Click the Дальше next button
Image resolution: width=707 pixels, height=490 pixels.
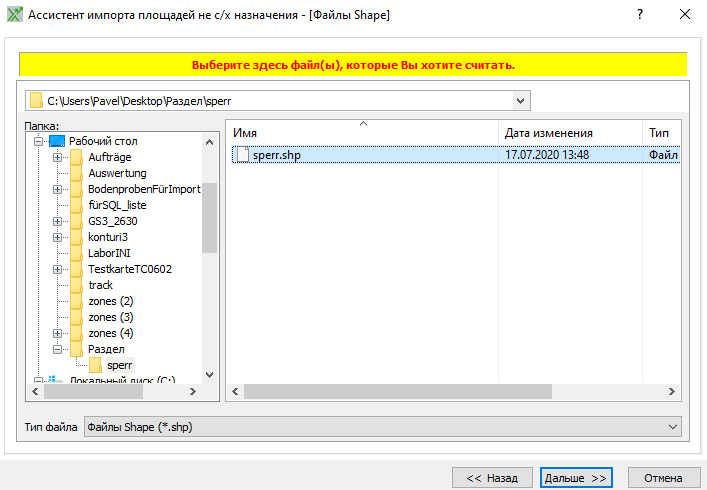click(x=576, y=478)
